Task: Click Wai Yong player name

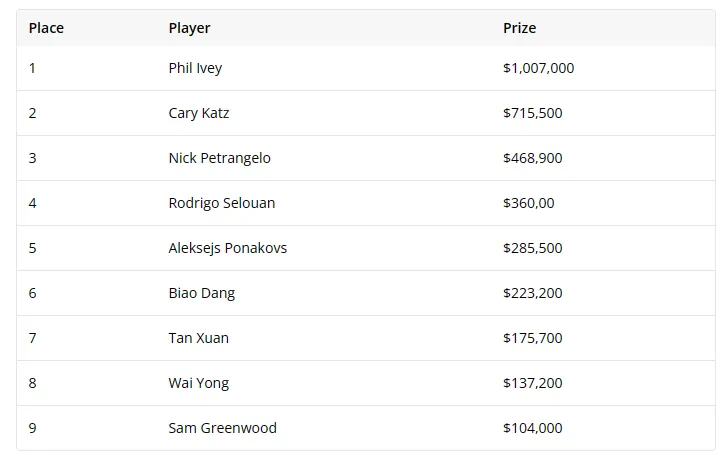Action: coord(198,383)
